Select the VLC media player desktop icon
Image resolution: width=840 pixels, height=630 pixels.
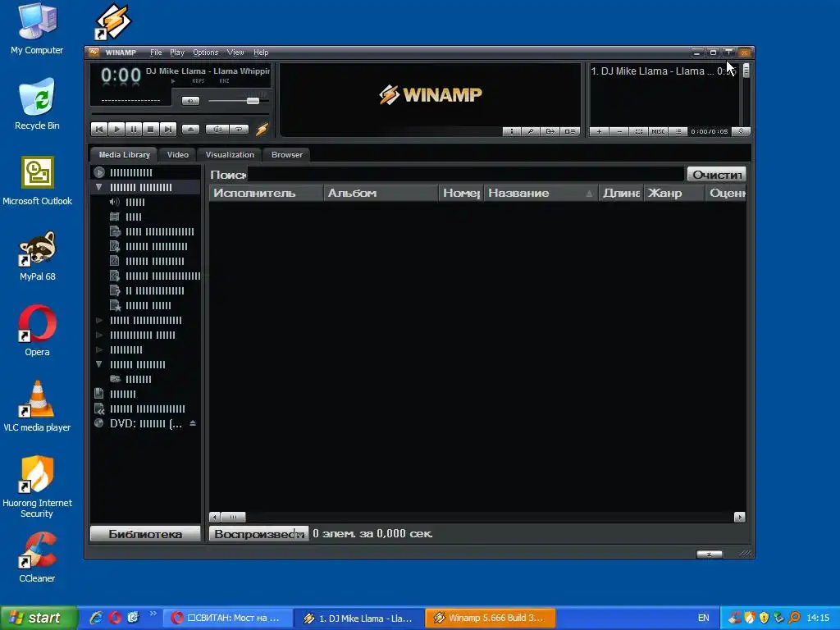(37, 406)
